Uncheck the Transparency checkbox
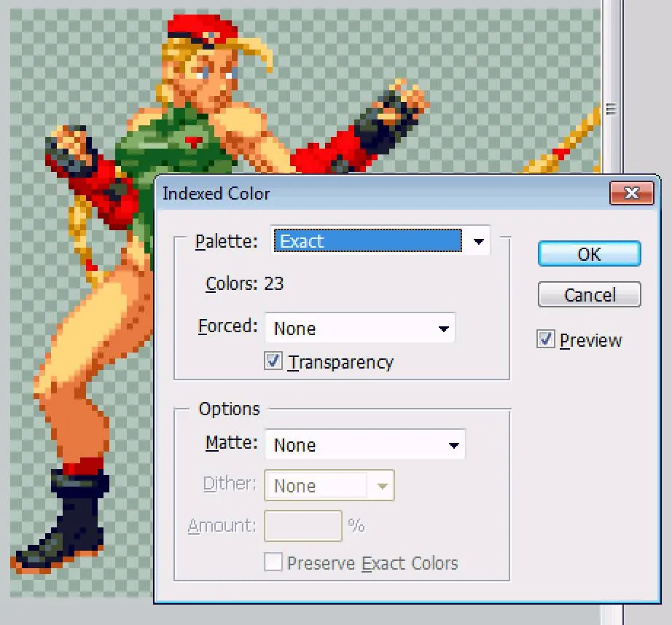This screenshot has width=672, height=625. [273, 361]
